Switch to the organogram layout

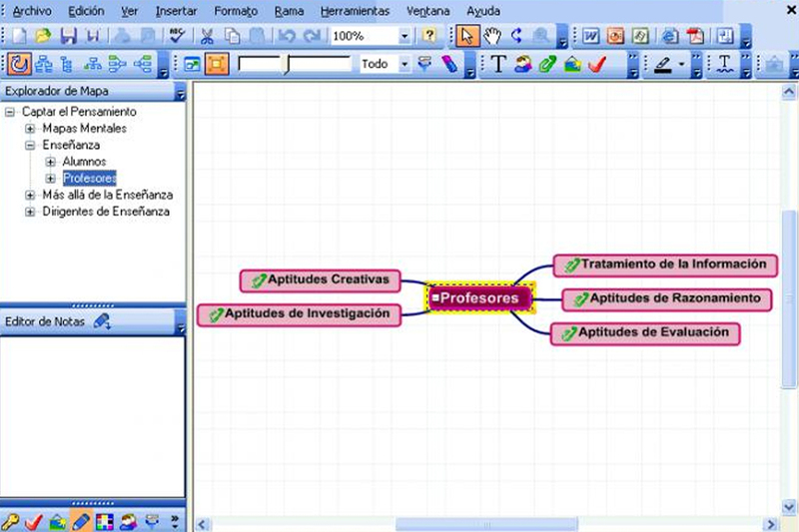pos(44,64)
